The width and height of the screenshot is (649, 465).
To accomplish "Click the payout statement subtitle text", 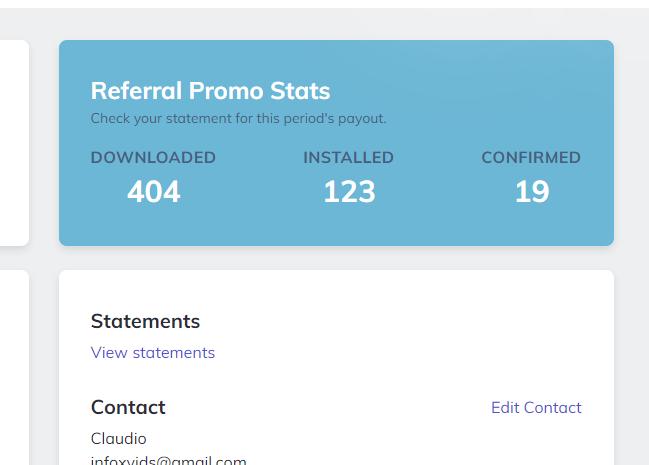I will coord(238,118).
